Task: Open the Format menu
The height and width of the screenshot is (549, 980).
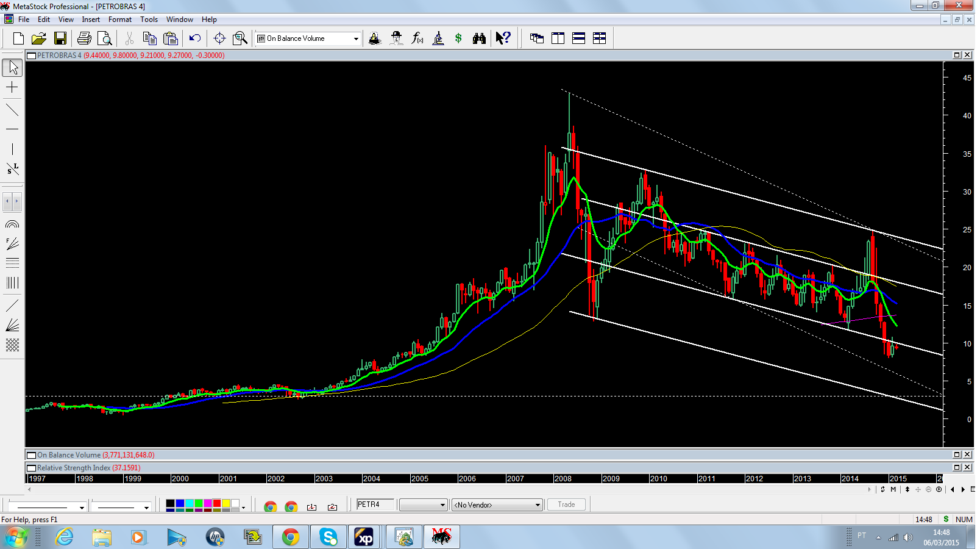Action: pos(120,20)
